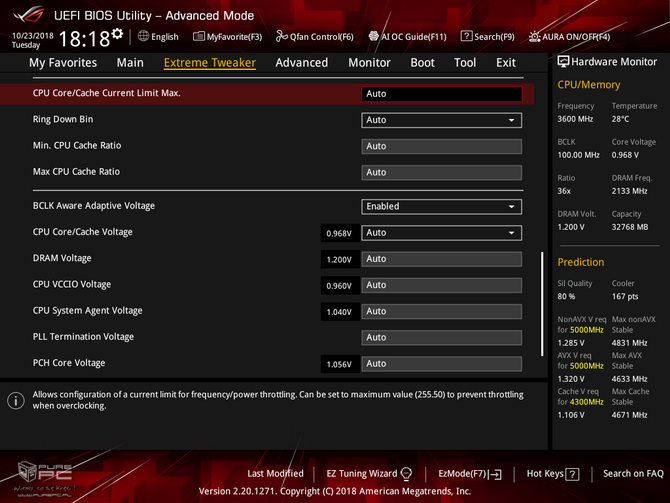
Task: Click PLL Termination Voltage field
Action: 441,338
